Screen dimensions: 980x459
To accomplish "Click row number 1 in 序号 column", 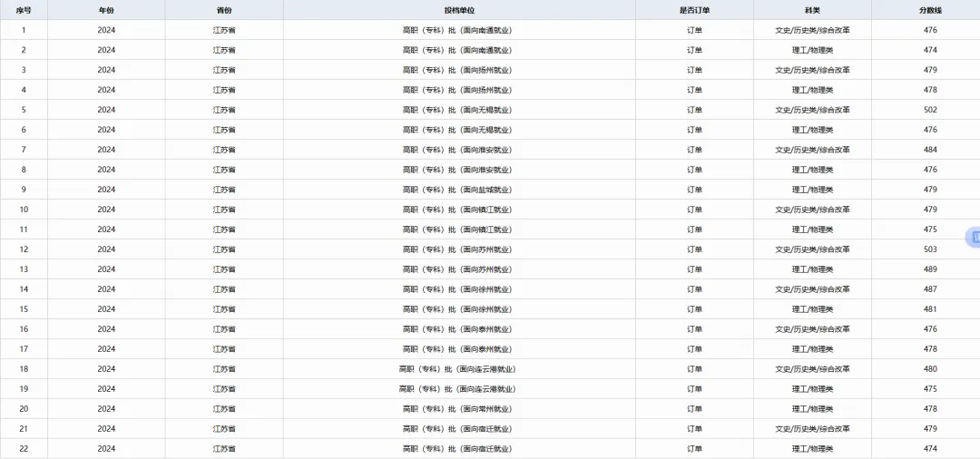I will (24, 30).
